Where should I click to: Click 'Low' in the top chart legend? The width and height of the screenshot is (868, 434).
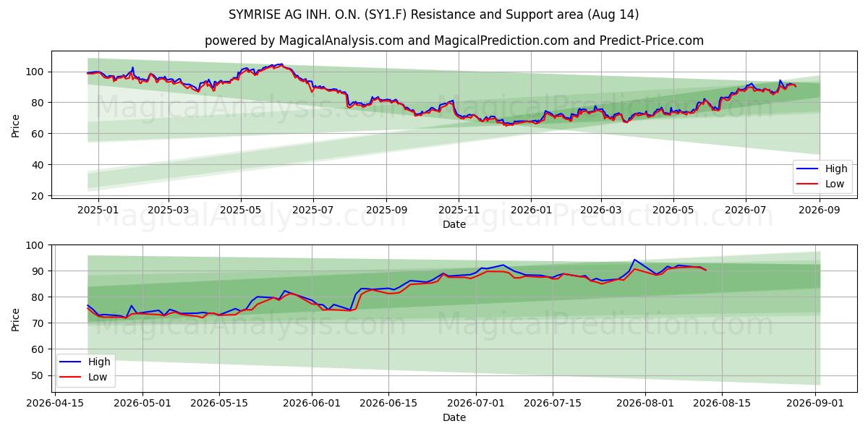(x=835, y=184)
